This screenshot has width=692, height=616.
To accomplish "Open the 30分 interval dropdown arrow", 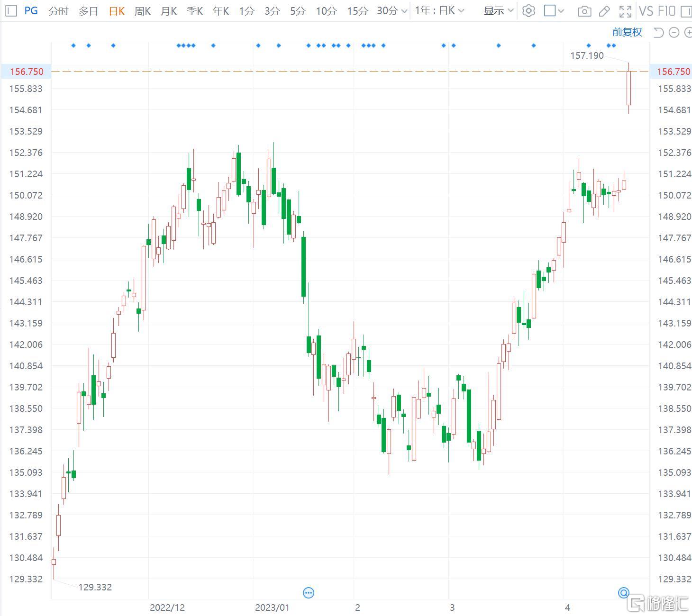I will tap(404, 11).
